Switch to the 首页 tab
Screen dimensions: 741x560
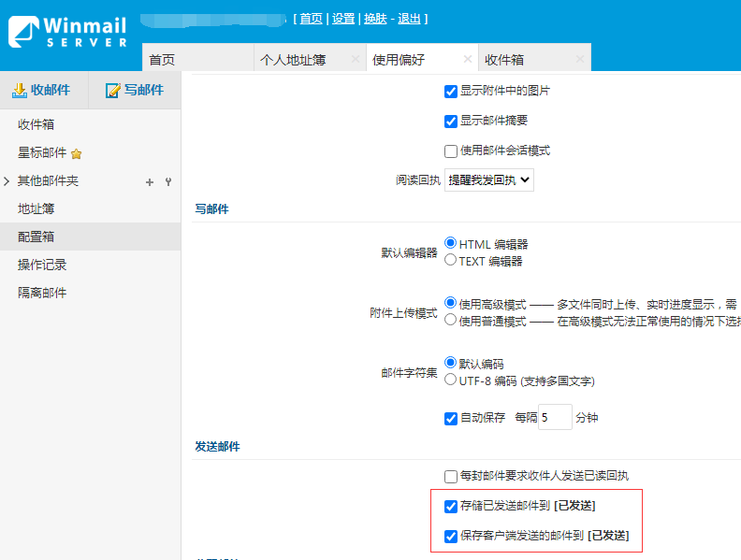coord(162,59)
